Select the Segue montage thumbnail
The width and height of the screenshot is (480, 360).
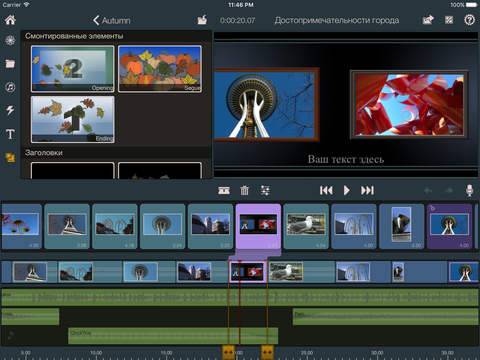tap(160, 69)
